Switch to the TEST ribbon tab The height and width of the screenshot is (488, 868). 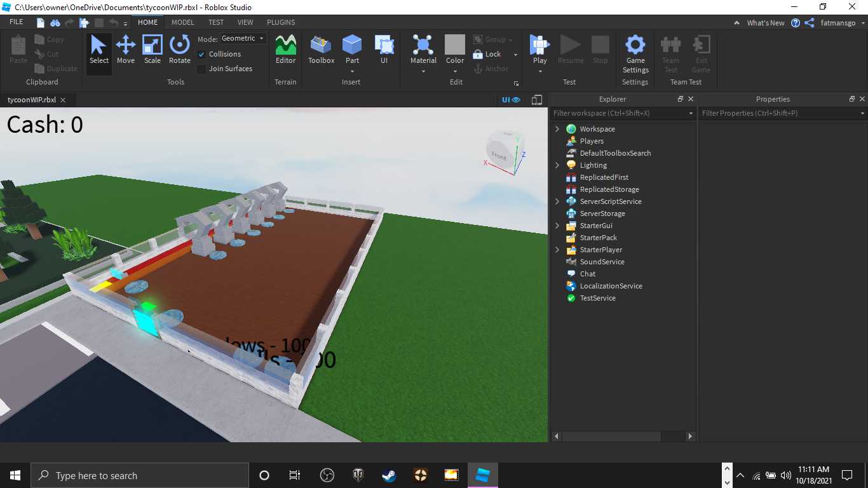(x=216, y=22)
